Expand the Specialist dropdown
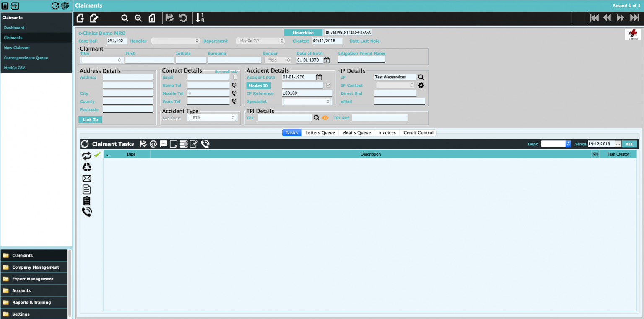The width and height of the screenshot is (644, 319). pos(308,102)
